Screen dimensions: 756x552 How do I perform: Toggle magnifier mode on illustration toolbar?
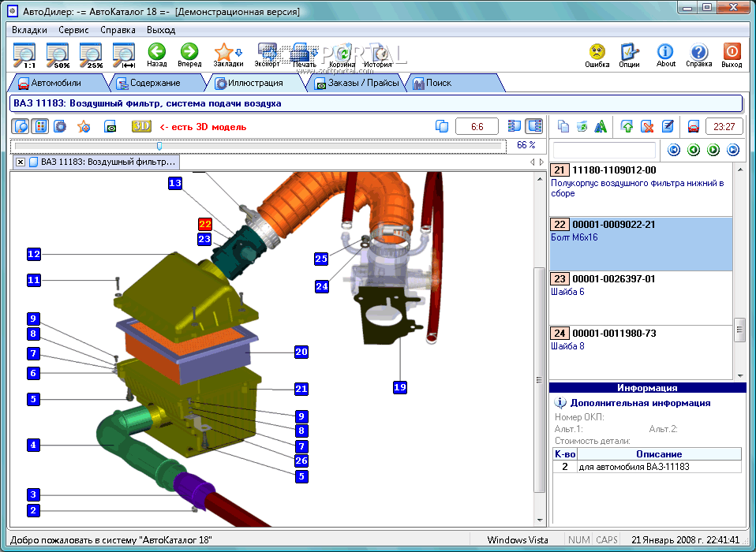(21, 127)
